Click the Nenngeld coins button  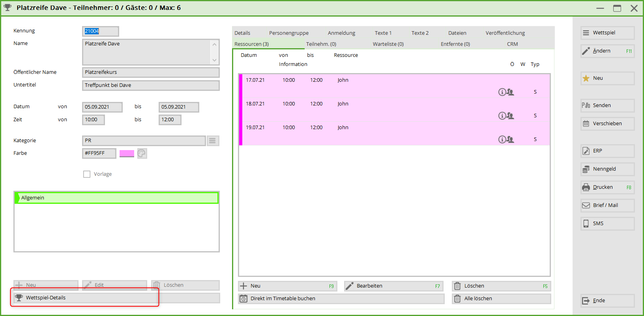pyautogui.click(x=607, y=169)
